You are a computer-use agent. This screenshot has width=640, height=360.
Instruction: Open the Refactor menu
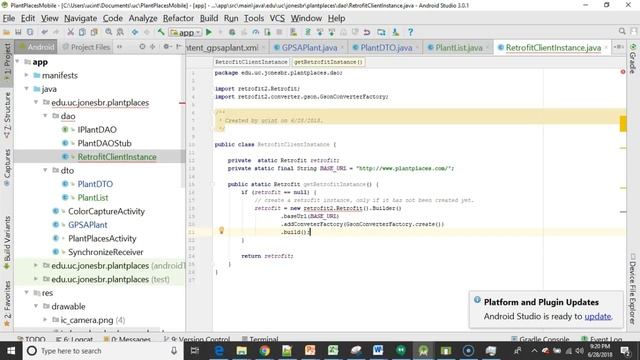click(x=178, y=18)
